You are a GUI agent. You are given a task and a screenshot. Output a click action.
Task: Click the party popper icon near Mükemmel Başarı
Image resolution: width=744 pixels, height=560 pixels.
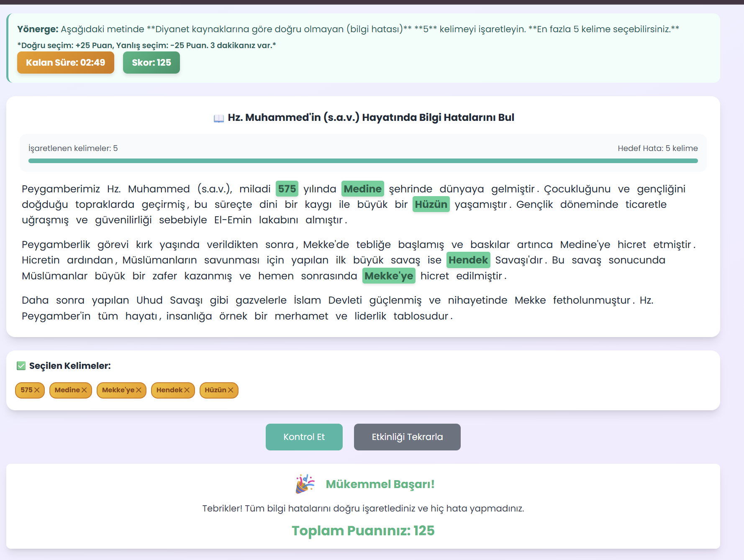coord(305,484)
